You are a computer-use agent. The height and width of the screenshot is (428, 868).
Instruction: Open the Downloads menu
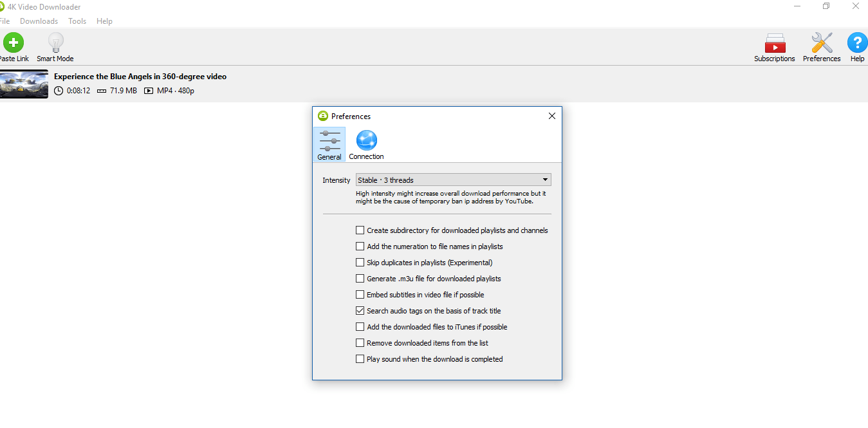point(39,21)
